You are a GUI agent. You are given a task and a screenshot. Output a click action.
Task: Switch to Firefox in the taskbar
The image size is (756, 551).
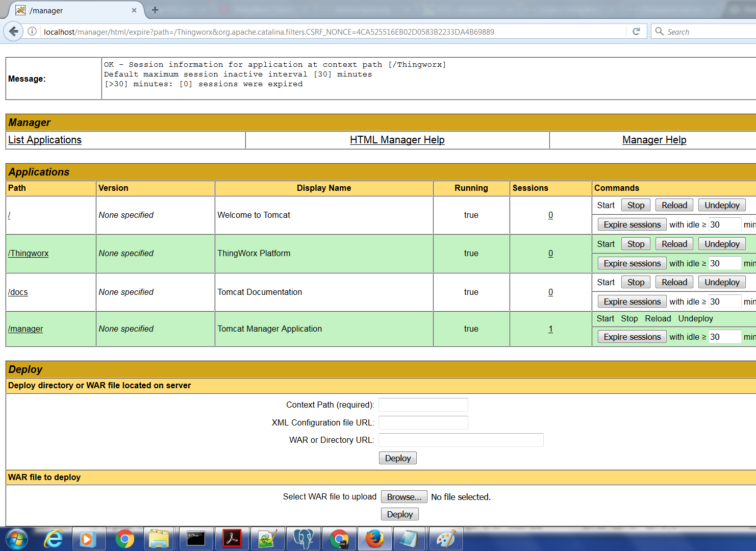375,539
